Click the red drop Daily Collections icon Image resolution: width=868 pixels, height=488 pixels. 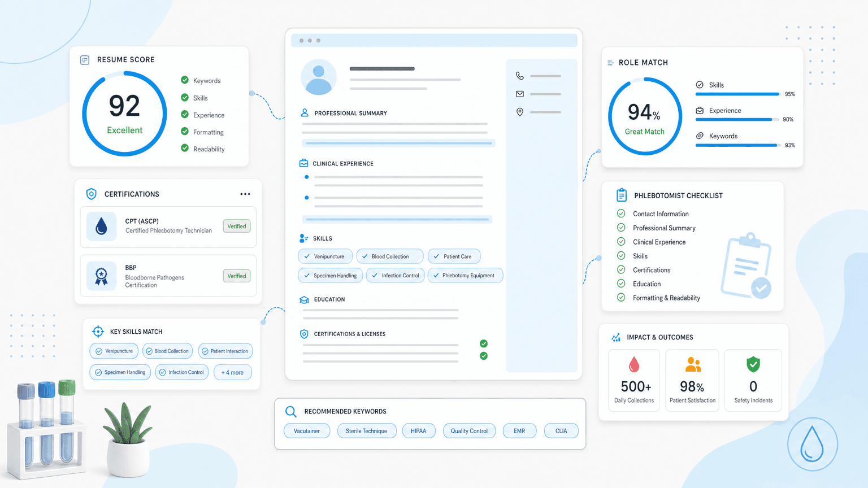coord(634,364)
